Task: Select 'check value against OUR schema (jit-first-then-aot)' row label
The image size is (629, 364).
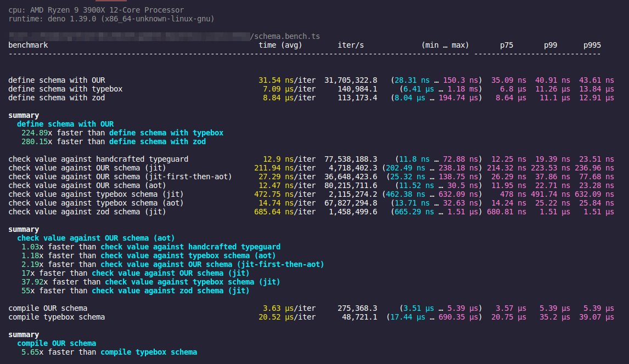Action: point(120,177)
